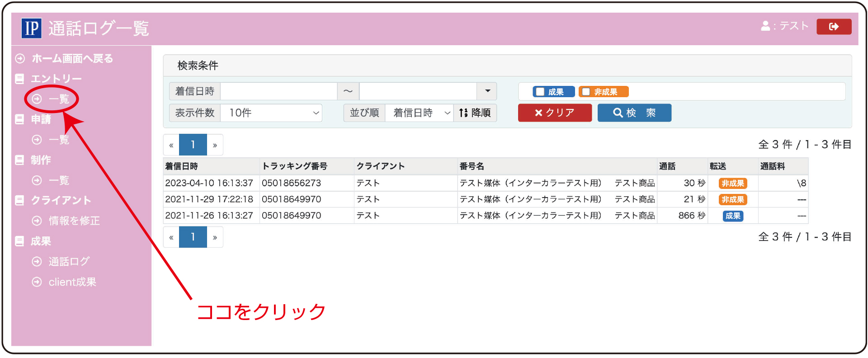Go to previous page in top pagination
The height and width of the screenshot is (358, 868).
coord(171,145)
